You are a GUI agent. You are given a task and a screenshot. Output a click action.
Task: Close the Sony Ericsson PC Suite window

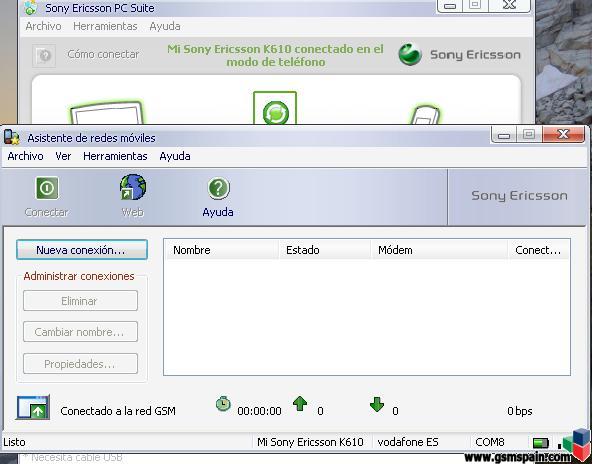click(x=510, y=5)
